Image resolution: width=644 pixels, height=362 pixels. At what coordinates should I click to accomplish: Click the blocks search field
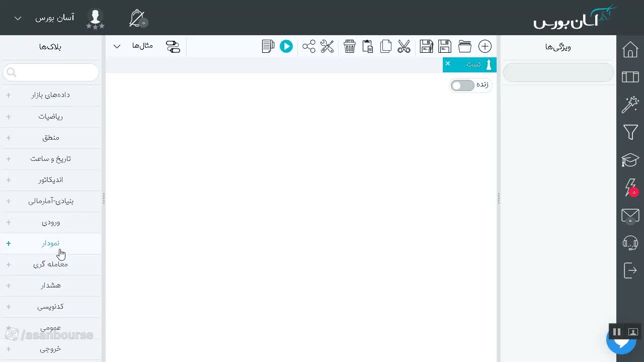coord(51,72)
